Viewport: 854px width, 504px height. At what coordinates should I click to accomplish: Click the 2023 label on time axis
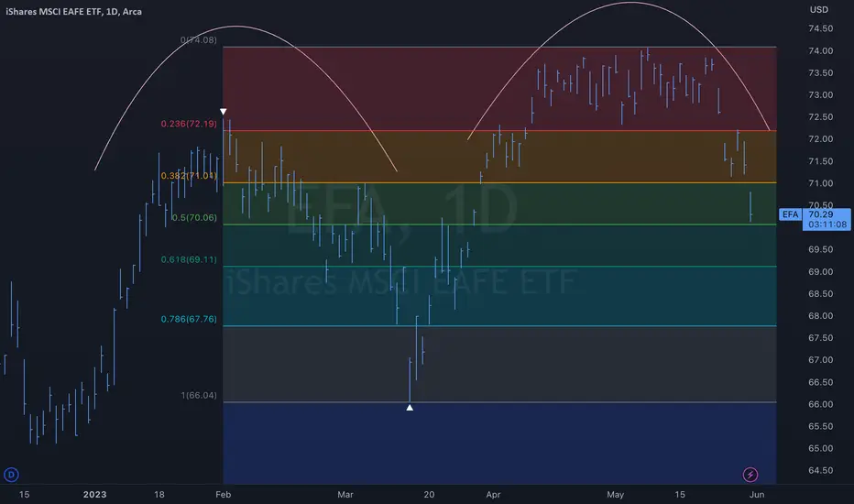(x=94, y=494)
